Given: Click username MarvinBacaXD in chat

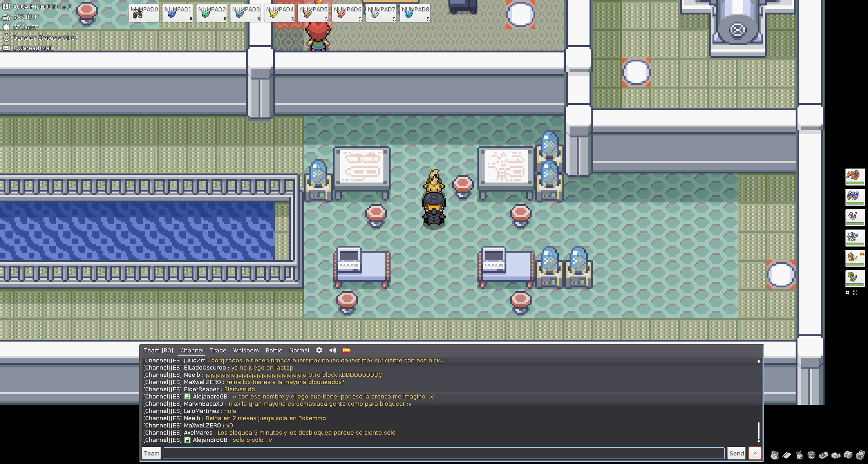Looking at the screenshot, I should [203, 403].
